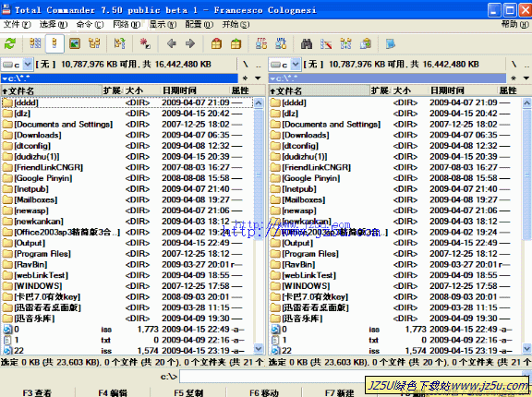This screenshot has height=397, width=532.
Task: Open the 开始 menu
Action: [x=236, y=24]
